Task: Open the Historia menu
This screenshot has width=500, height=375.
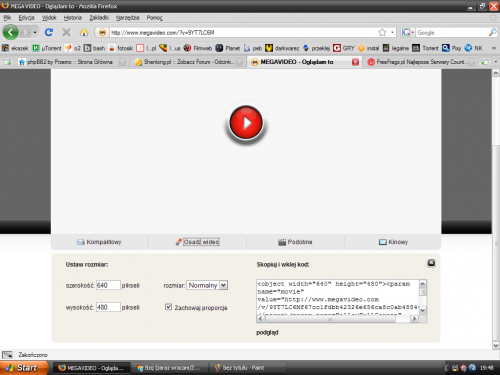Action: coord(73,18)
